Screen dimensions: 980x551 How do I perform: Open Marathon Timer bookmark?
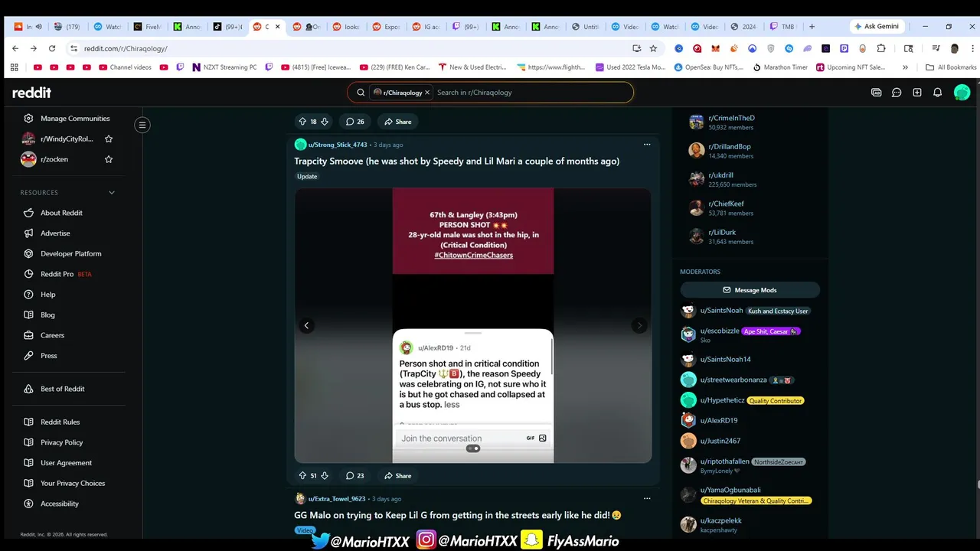point(780,67)
